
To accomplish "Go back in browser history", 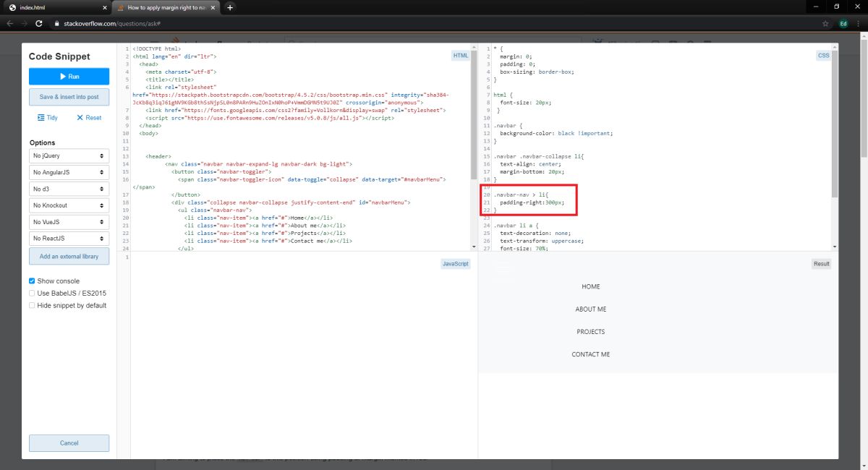I will 10,23.
